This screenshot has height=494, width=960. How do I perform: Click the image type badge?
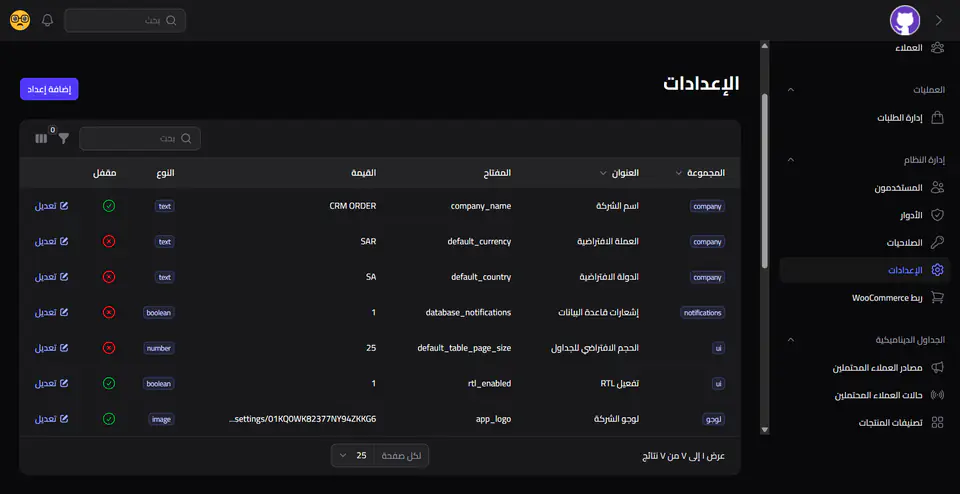coord(161,419)
